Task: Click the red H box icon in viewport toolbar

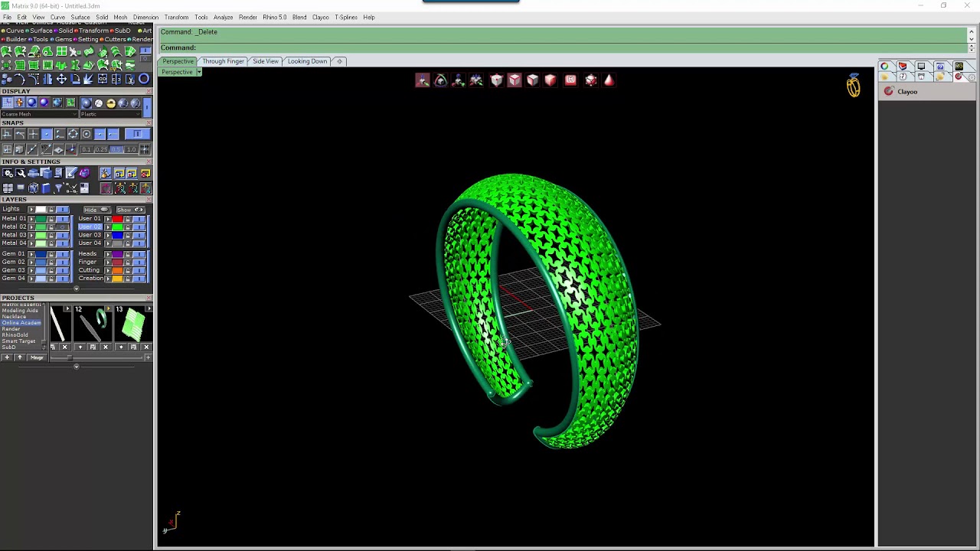Action: [570, 80]
